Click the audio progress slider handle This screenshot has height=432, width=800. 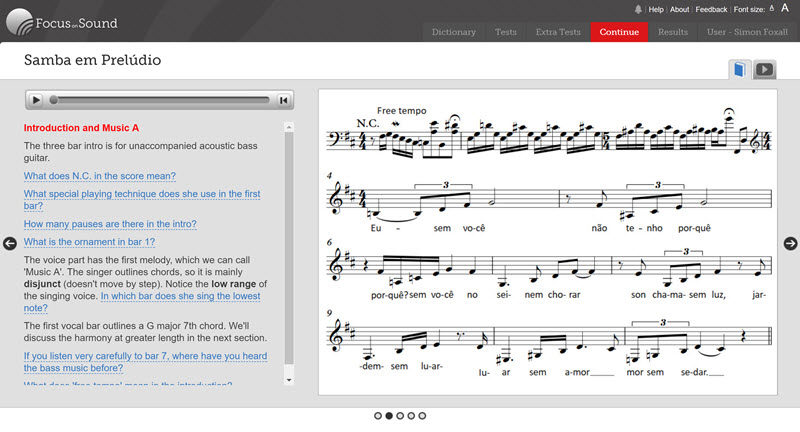54,100
